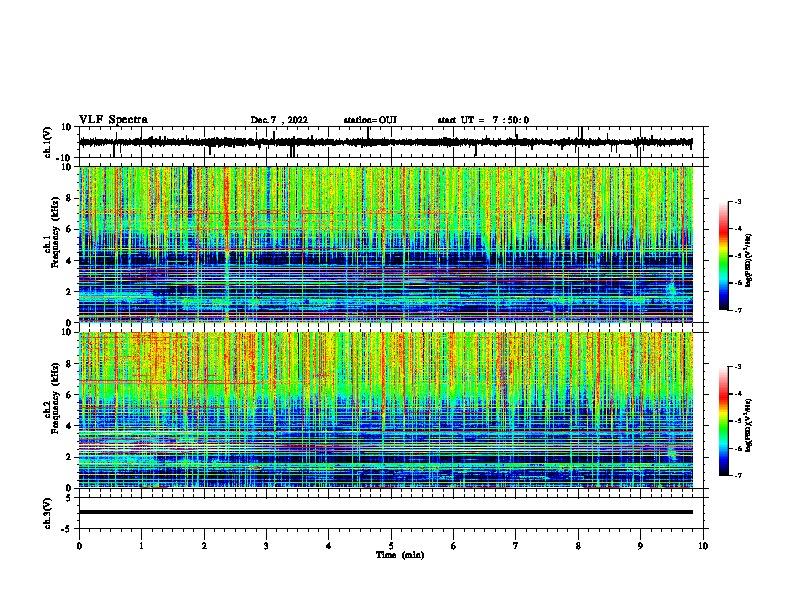Image resolution: width=792 pixels, height=612 pixels.
Task: Click the "VLF Spectra" plot title
Action: pos(113,120)
